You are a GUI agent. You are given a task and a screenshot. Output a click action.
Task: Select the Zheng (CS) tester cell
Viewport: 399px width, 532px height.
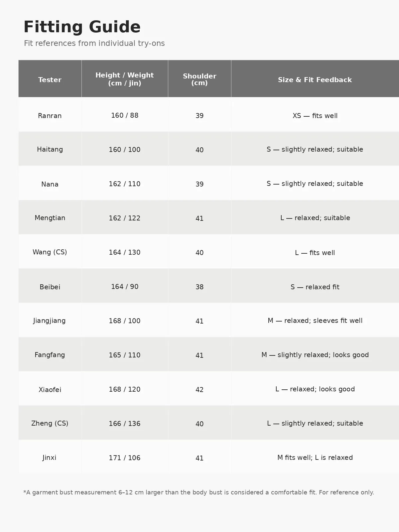click(50, 423)
